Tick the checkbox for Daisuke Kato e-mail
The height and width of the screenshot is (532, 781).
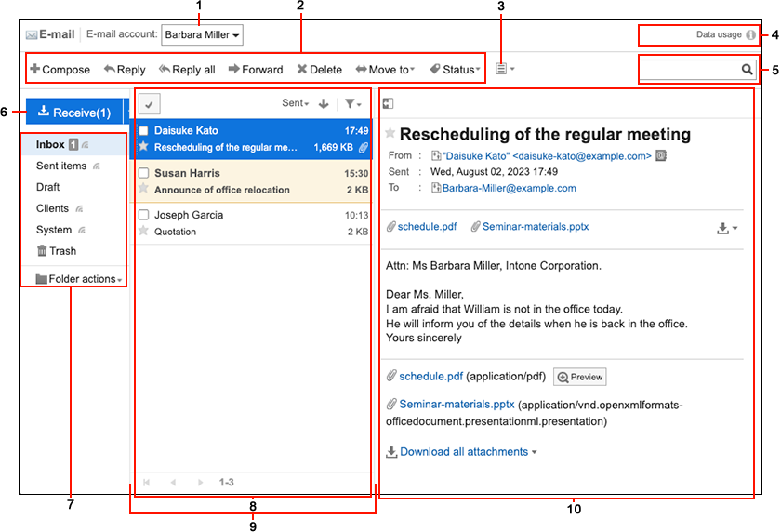[x=143, y=130]
